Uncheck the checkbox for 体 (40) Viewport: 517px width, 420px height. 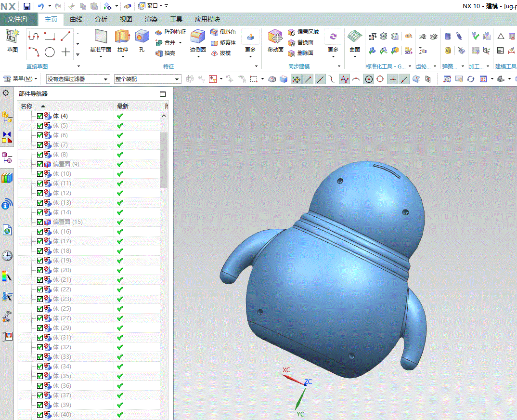[x=40, y=415]
